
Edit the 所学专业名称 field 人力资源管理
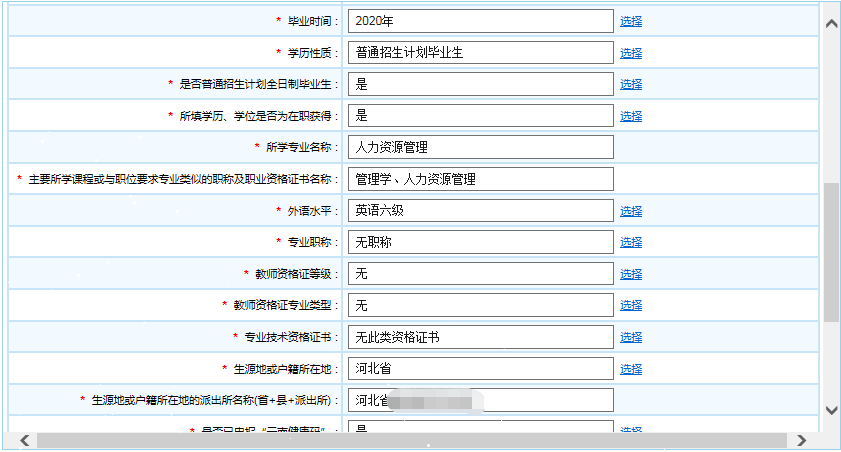pos(481,147)
